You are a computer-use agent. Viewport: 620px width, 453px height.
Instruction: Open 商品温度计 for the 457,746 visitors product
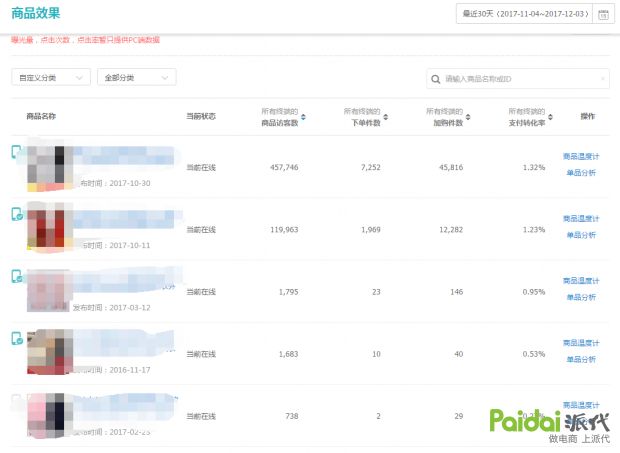tap(581, 157)
